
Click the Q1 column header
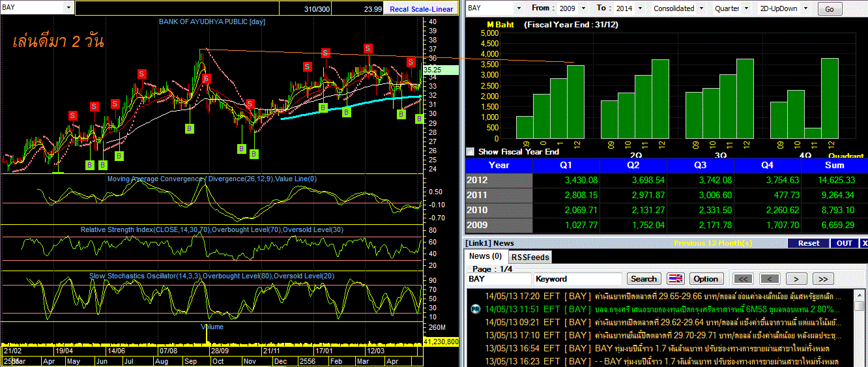tap(566, 165)
